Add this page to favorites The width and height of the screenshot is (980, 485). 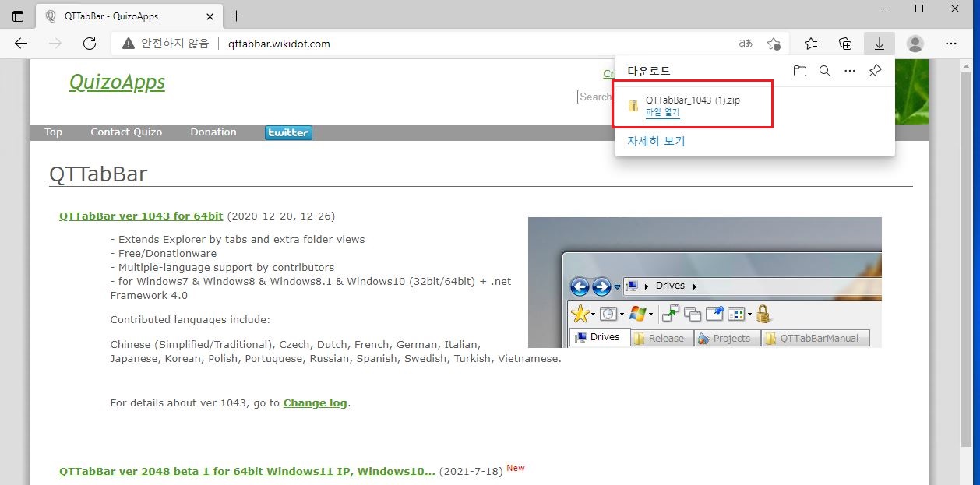774,44
